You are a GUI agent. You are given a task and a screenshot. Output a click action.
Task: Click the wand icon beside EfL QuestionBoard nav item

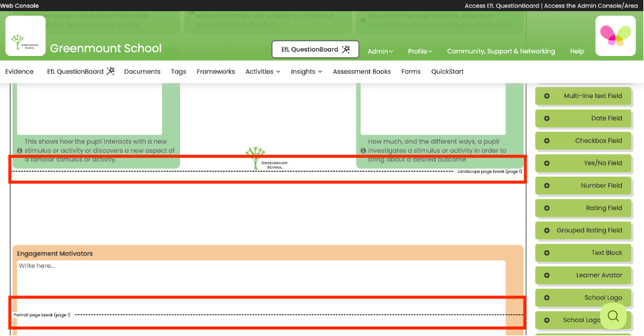pyautogui.click(x=111, y=71)
